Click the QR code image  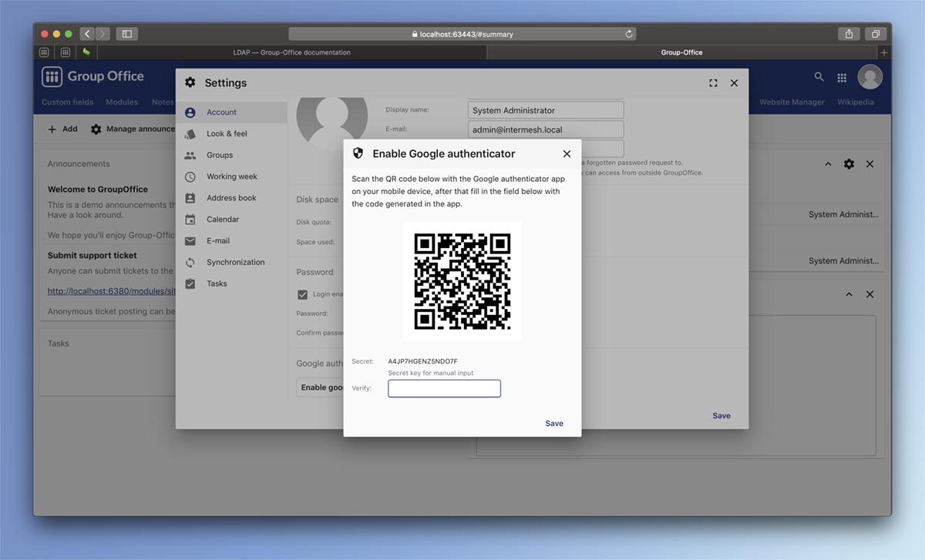(x=462, y=281)
